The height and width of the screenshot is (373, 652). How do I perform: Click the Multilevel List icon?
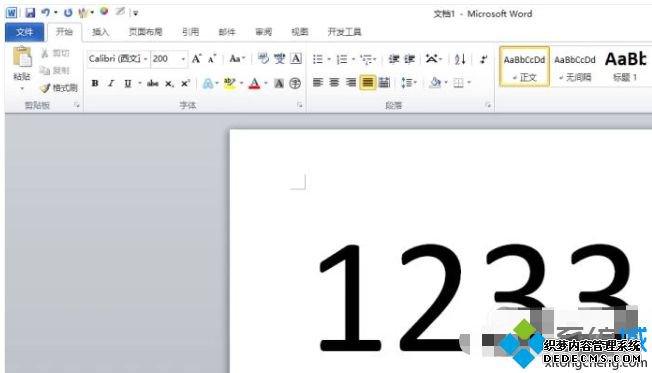tap(366, 59)
